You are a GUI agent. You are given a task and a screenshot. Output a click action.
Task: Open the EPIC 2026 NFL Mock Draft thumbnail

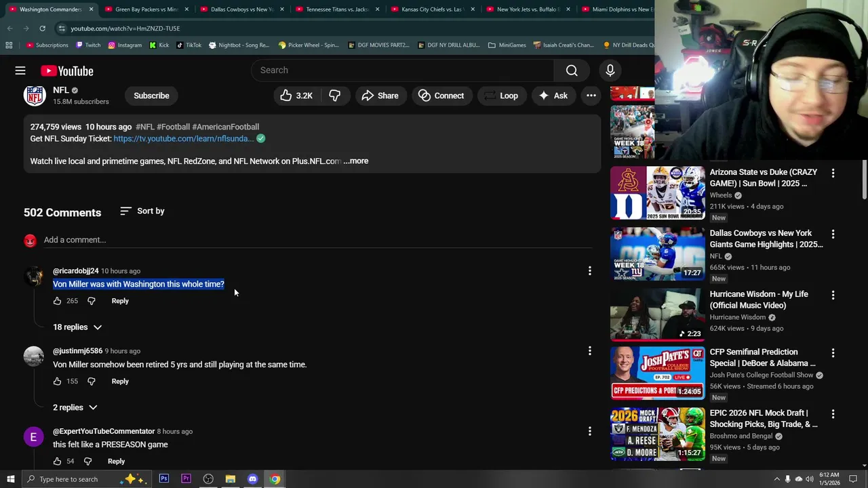coord(658,434)
